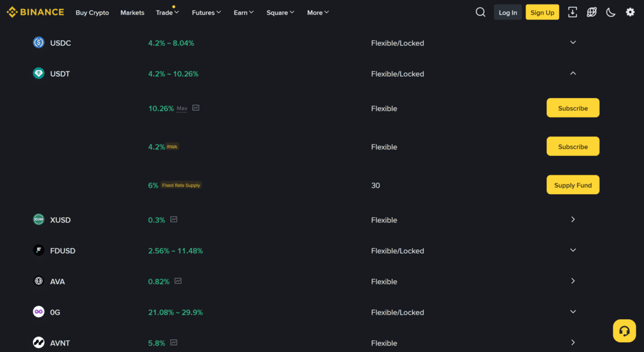This screenshot has width=644, height=352.
Task: Expand the FDUSD row chevron
Action: click(573, 250)
